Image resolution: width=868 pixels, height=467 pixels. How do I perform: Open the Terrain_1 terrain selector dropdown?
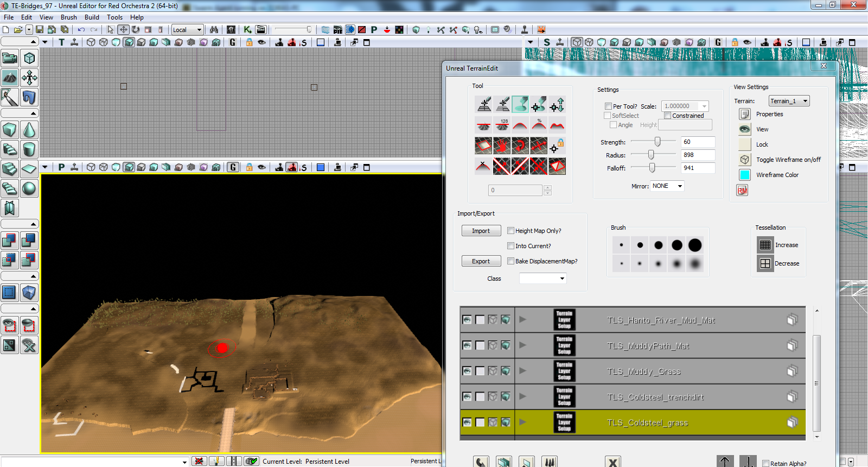pos(789,101)
